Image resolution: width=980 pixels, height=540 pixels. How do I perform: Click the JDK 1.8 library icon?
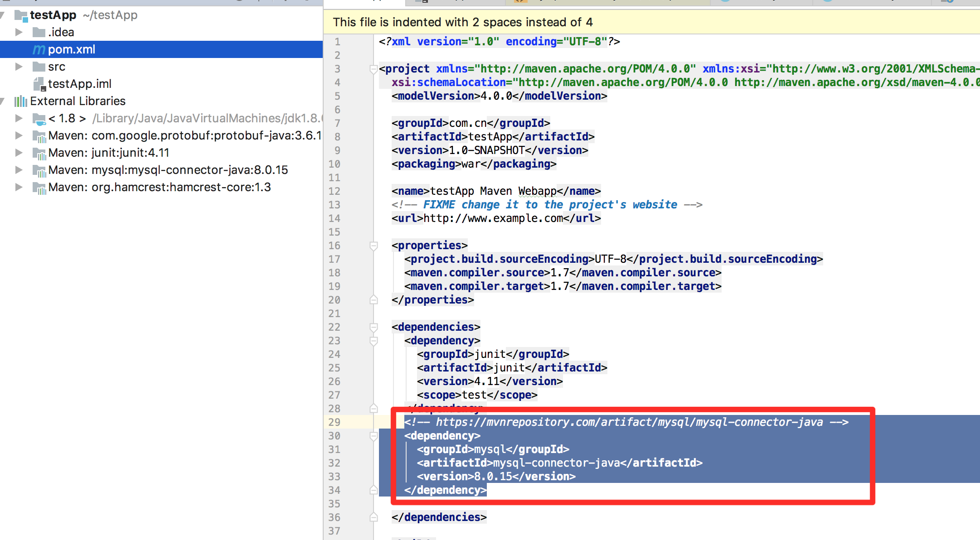[39, 119]
